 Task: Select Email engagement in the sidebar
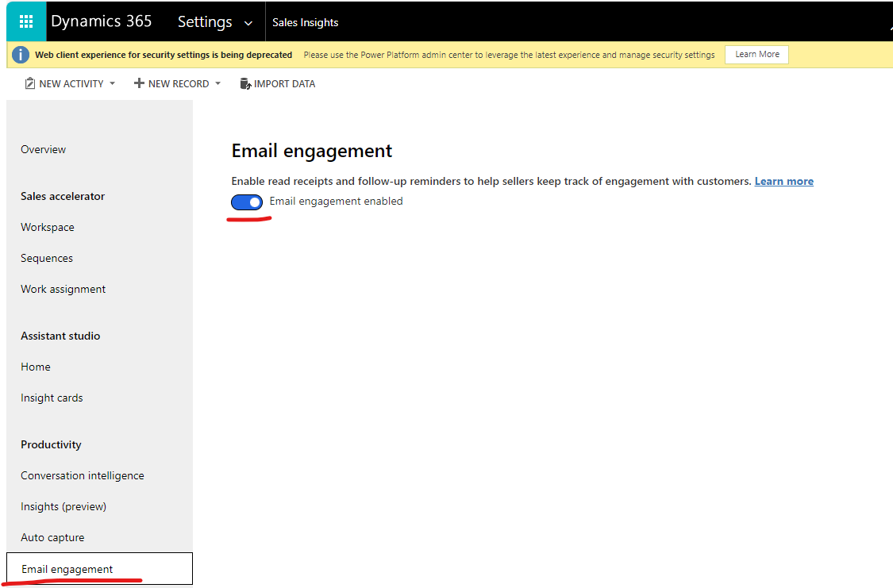[100, 569]
